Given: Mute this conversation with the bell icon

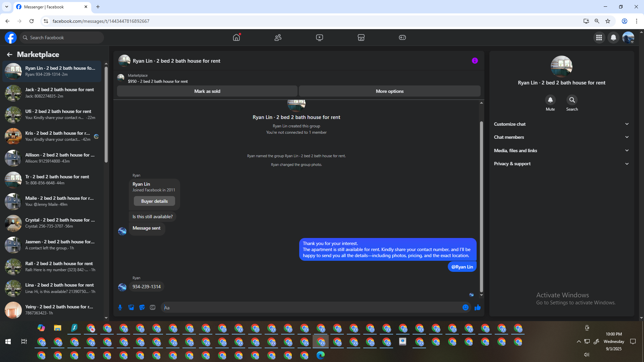Looking at the screenshot, I should pos(550,100).
